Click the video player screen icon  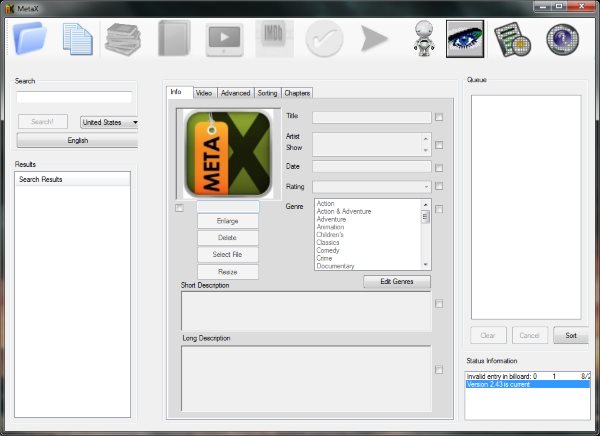click(x=225, y=39)
